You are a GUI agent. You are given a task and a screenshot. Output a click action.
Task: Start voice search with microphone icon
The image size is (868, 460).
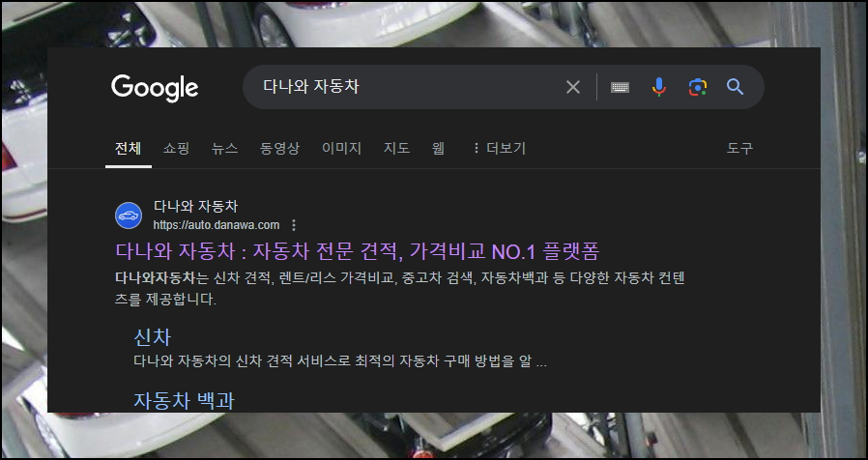coord(659,87)
